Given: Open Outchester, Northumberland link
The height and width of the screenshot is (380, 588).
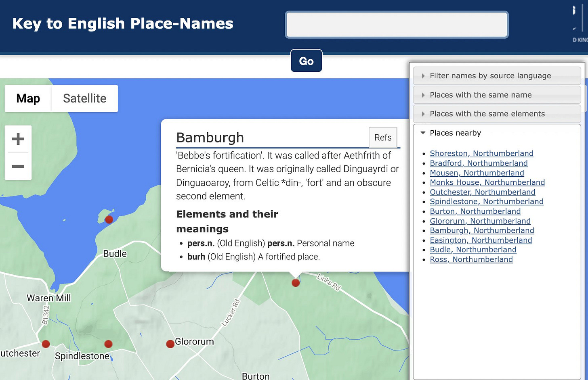Looking at the screenshot, I should click(x=483, y=192).
